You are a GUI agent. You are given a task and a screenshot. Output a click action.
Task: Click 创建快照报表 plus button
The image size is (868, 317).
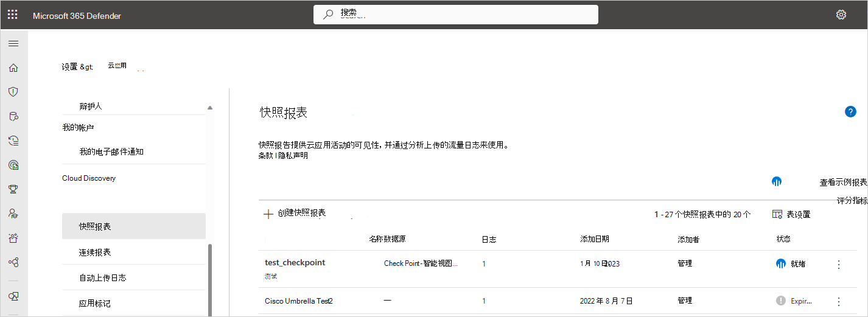295,213
